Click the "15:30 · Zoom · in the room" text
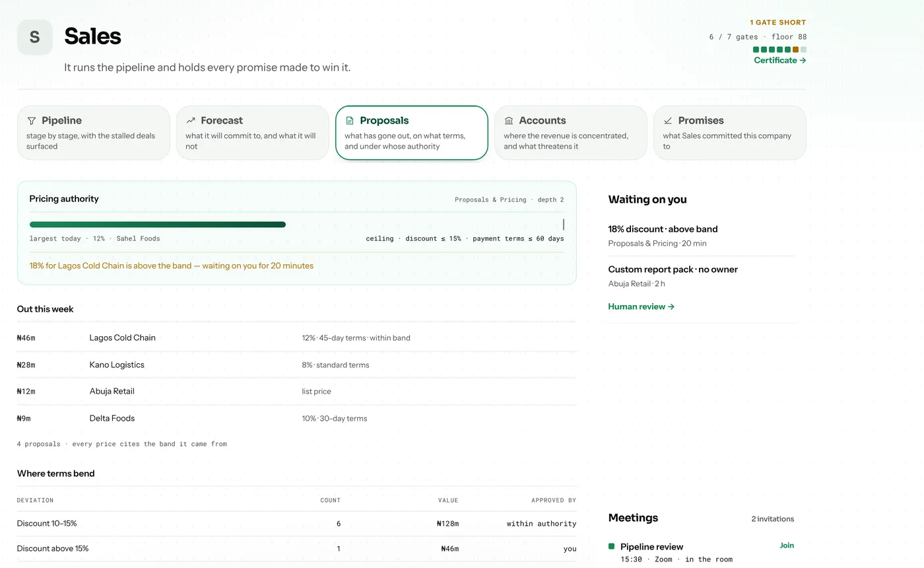Viewport: 924px width, 568px height. pyautogui.click(x=676, y=559)
